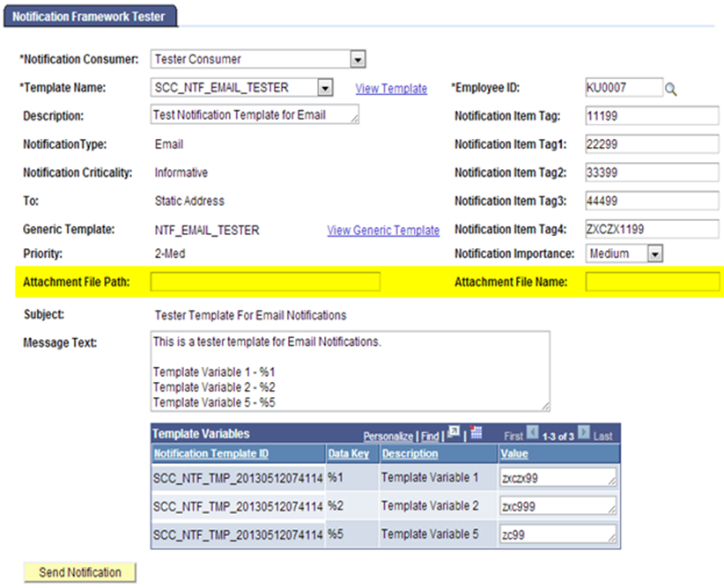
Task: Click the Attachment File Name field
Action: coord(652,283)
